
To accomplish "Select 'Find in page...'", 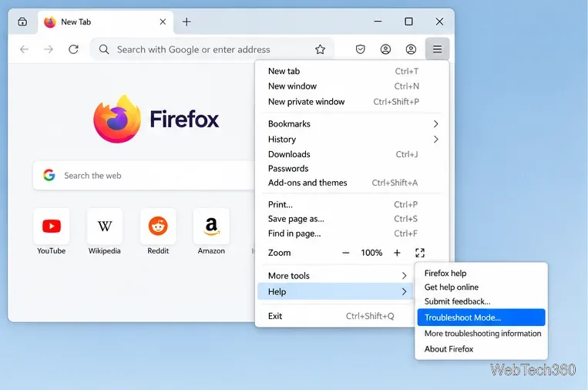I will (351, 234).
